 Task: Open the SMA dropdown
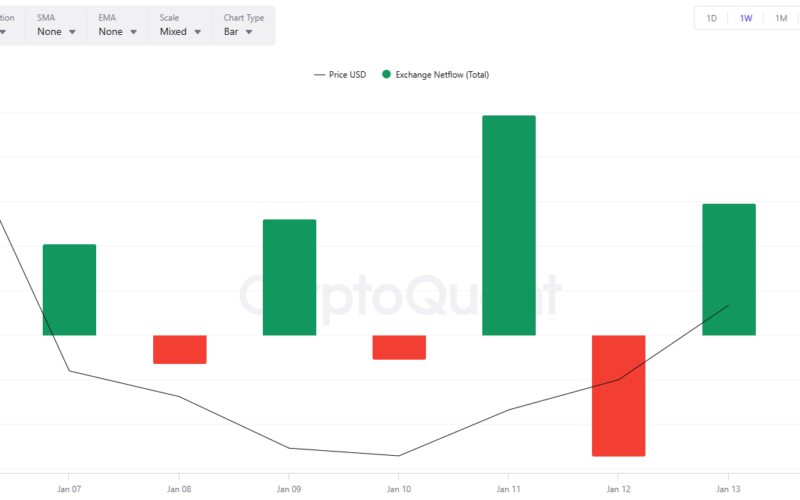point(57,31)
